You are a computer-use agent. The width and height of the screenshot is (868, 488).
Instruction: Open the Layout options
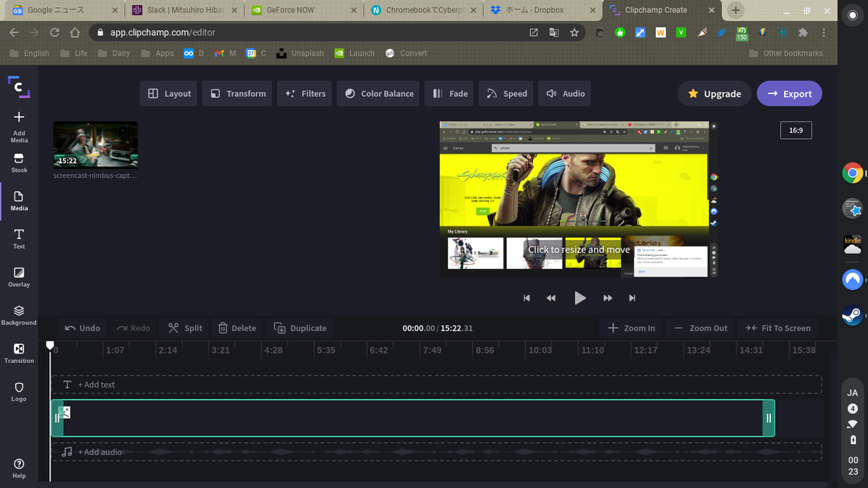pyautogui.click(x=169, y=93)
